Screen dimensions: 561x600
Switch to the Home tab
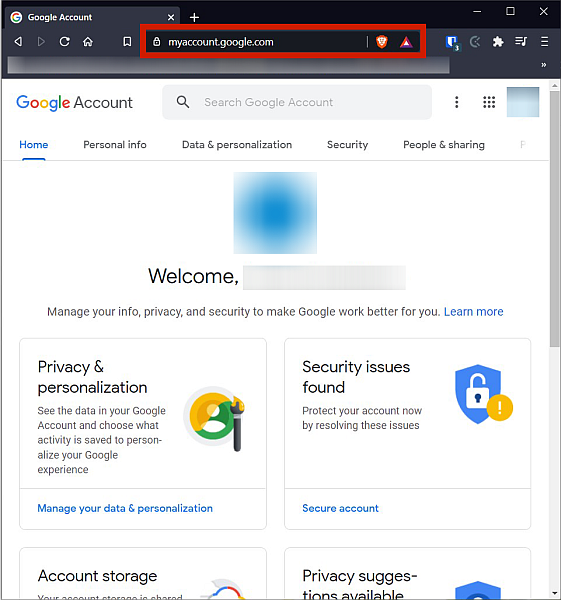point(34,145)
